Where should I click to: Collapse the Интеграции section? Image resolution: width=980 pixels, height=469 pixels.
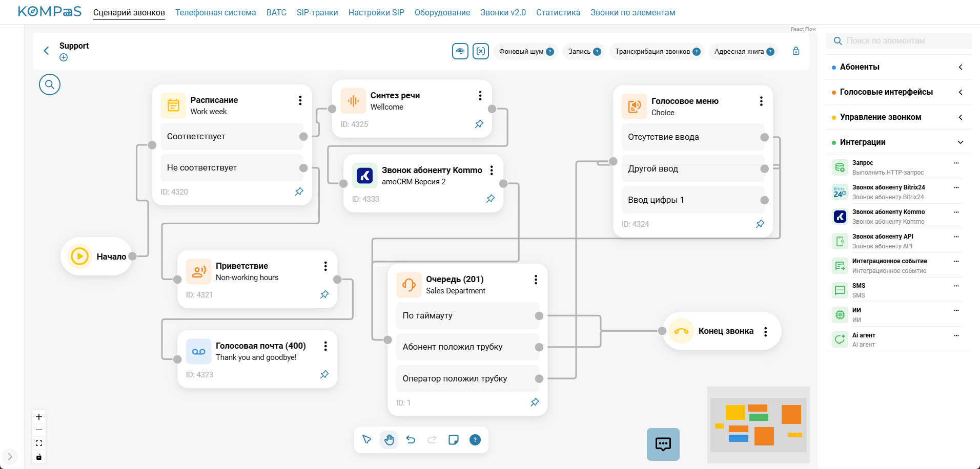tap(961, 142)
